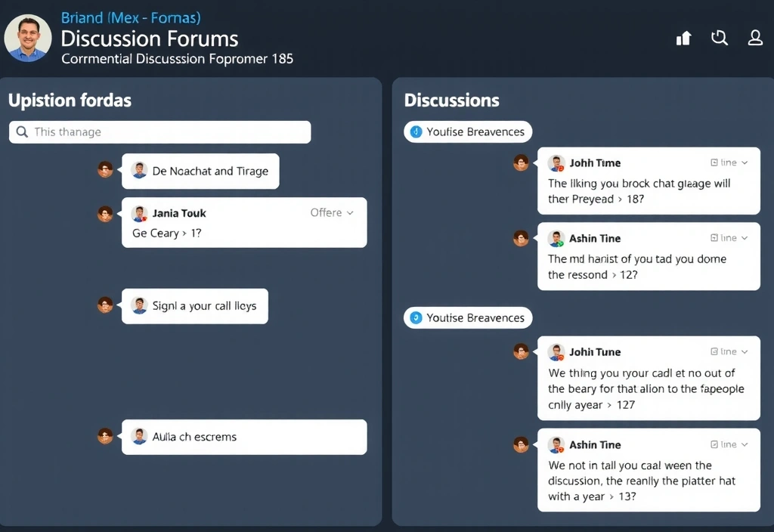Viewport: 774px width, 532px height.
Task: Click Ashin Tine's avatar in "The md hanist" message
Action: (556, 239)
